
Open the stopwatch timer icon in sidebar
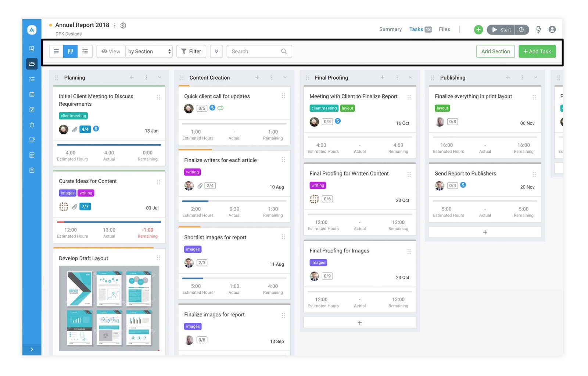(x=32, y=125)
